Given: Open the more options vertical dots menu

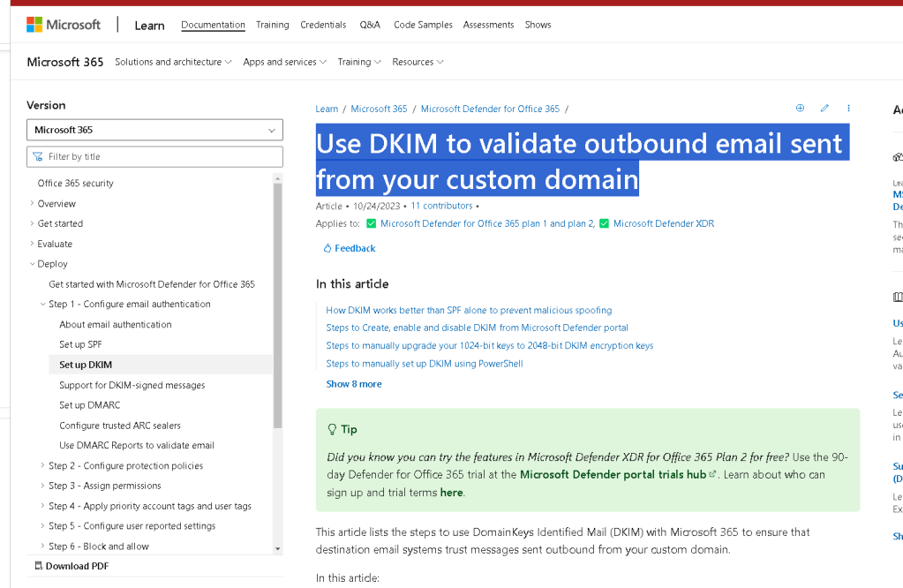Looking at the screenshot, I should [x=848, y=108].
